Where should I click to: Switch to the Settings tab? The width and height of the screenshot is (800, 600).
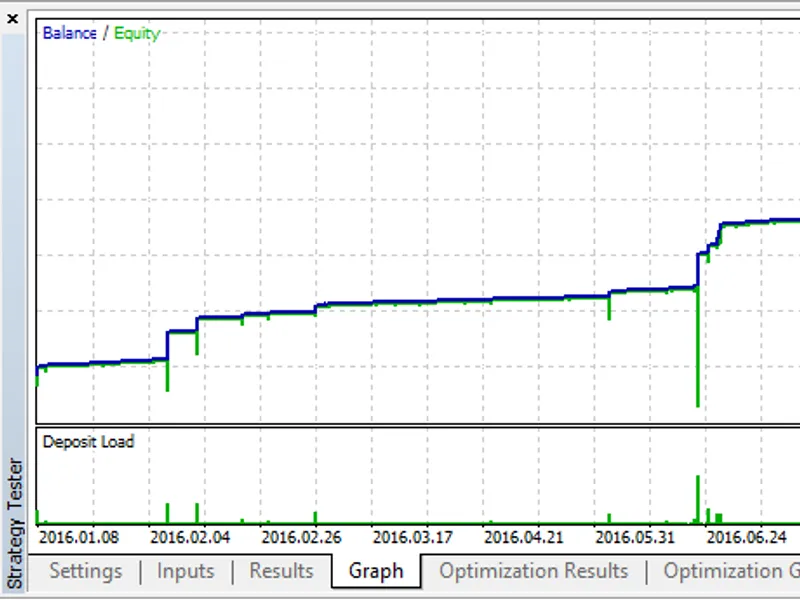[x=86, y=571]
